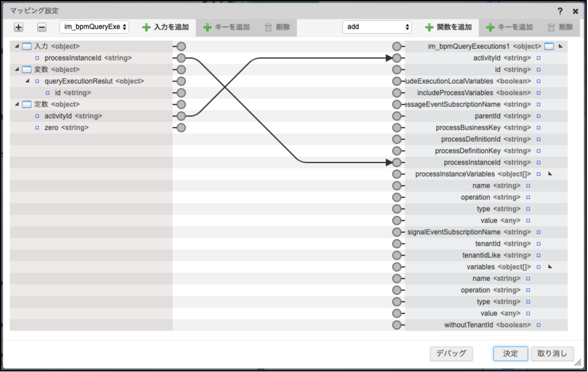Click the connector node of 変数 row

[181, 70]
